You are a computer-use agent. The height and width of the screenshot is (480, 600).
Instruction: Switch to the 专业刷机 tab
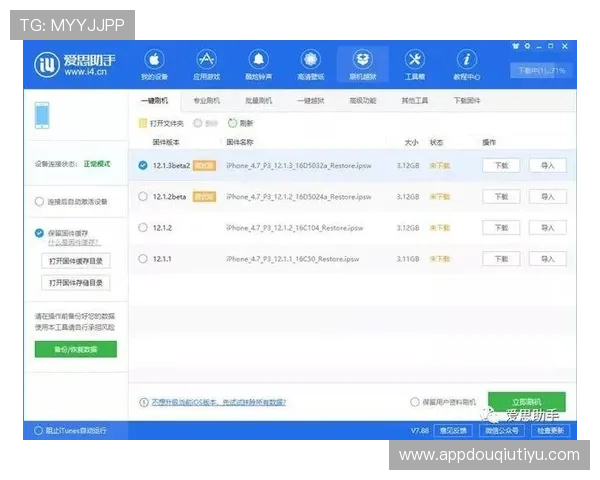207,100
